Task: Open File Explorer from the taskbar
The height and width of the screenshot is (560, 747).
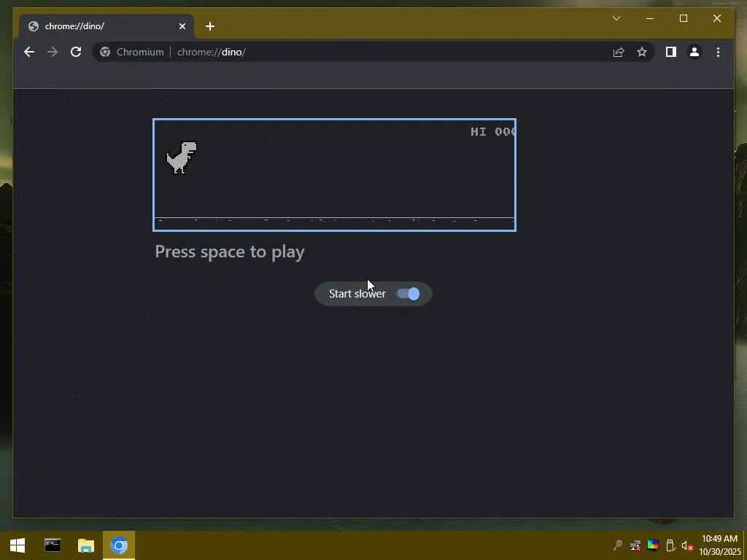Action: pos(86,545)
